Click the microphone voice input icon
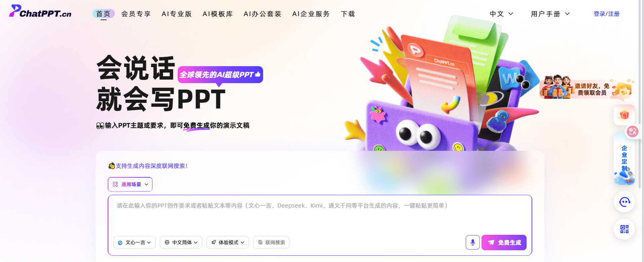This screenshot has height=262, width=644. click(473, 243)
